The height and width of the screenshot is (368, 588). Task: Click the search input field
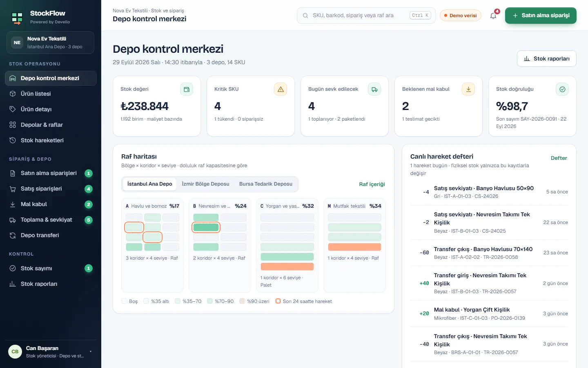click(366, 16)
